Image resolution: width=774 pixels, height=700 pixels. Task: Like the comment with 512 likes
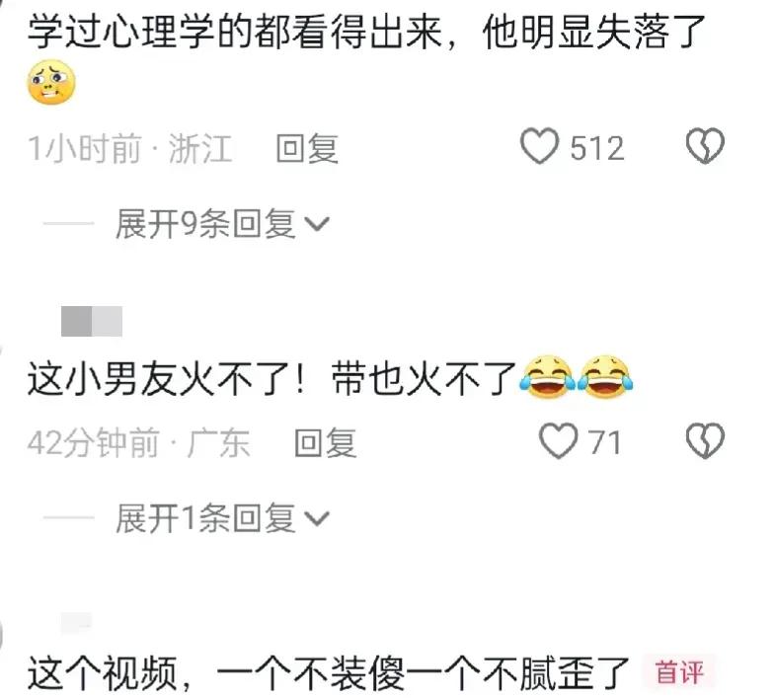(x=539, y=146)
